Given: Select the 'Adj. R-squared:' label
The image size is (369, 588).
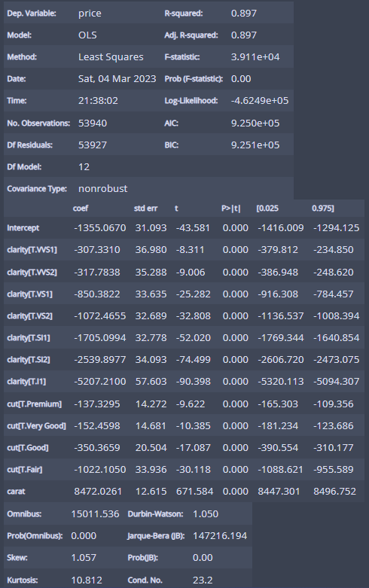Looking at the screenshot, I should click(x=191, y=35).
